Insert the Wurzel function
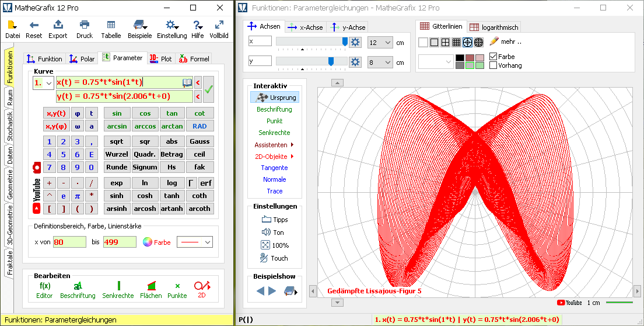 [117, 154]
